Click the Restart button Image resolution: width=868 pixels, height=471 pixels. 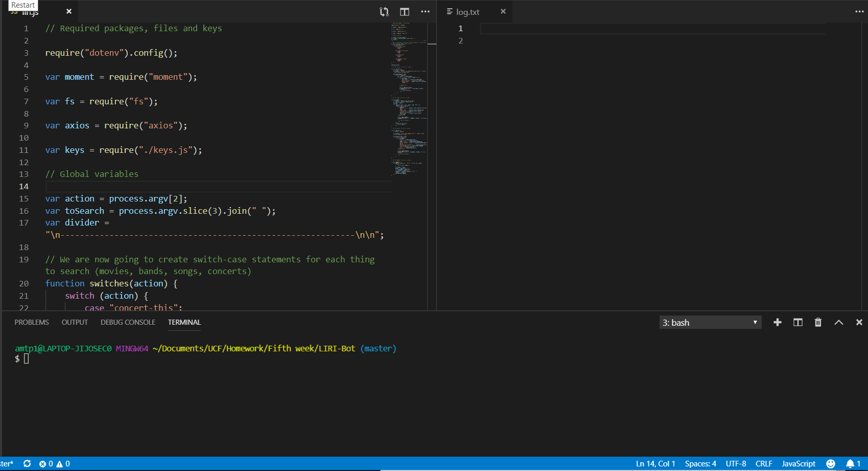[22, 5]
